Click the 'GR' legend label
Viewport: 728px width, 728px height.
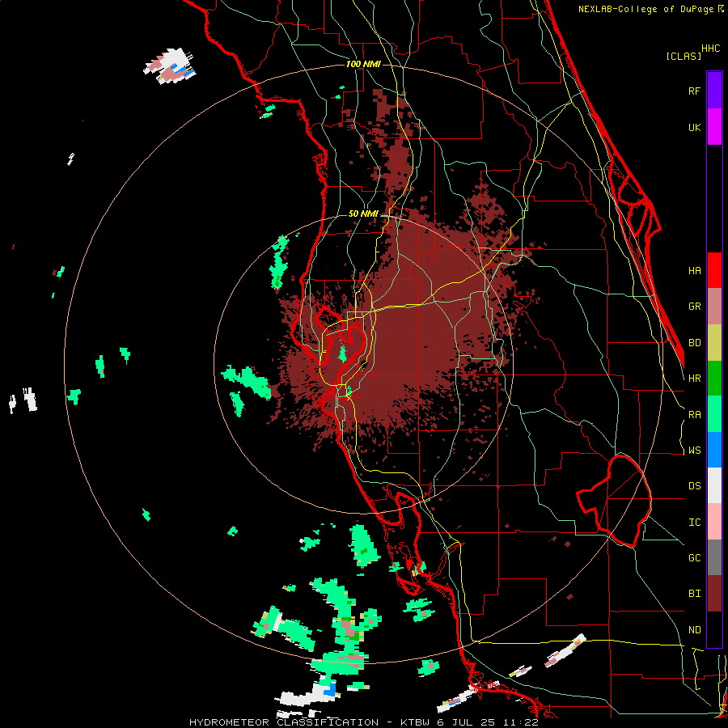click(x=694, y=307)
